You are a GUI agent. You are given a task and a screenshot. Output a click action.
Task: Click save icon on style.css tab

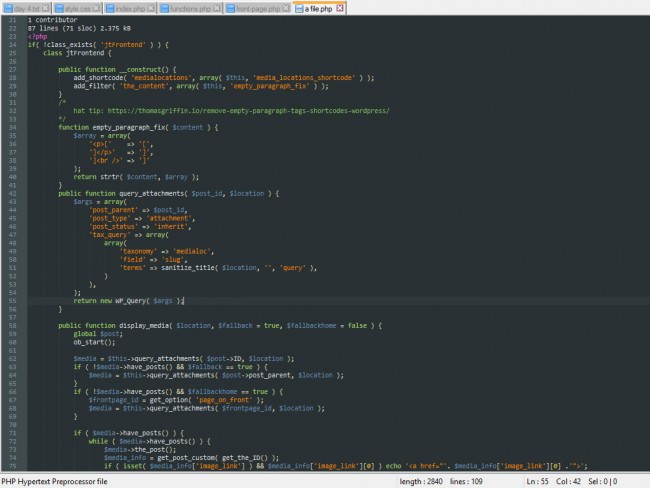[59, 8]
